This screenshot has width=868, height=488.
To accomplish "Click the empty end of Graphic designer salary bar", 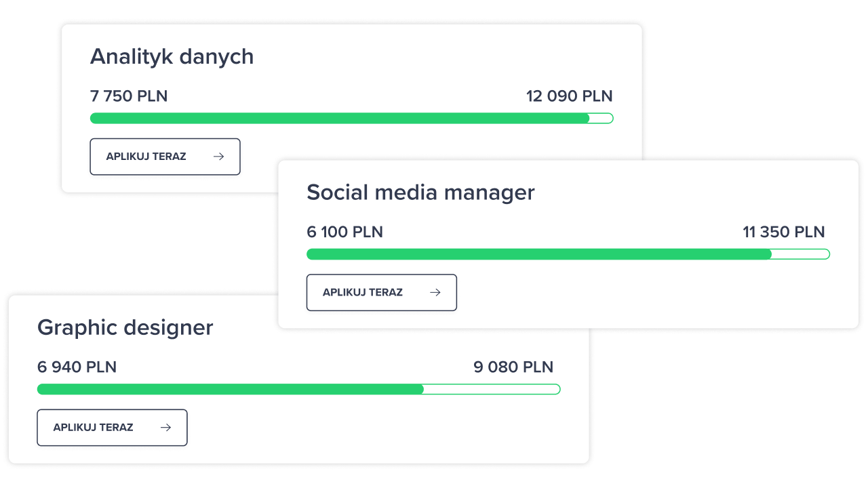I will pos(492,389).
